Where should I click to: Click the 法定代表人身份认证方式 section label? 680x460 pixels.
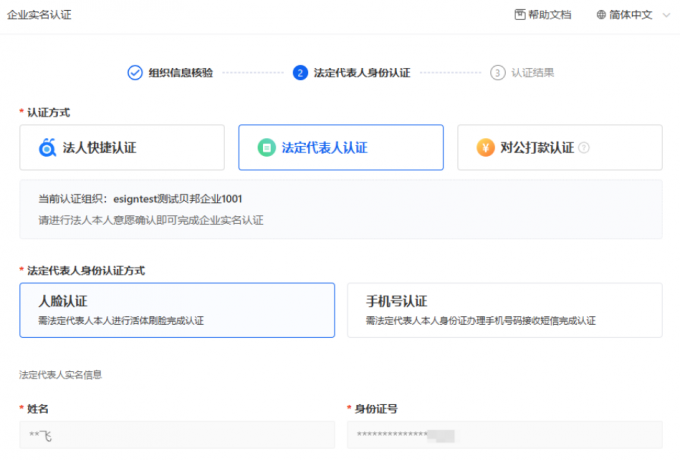click(x=86, y=271)
